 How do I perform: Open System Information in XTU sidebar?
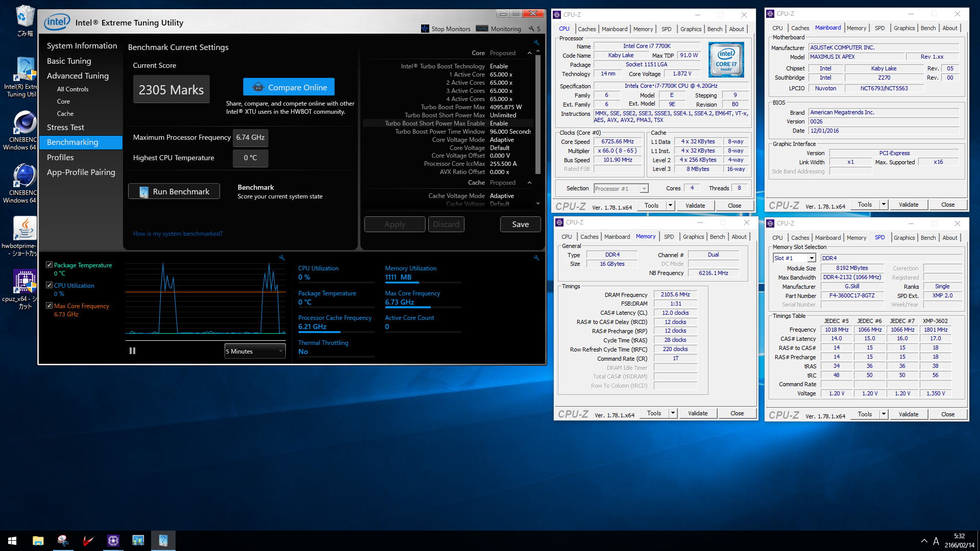[x=82, y=45]
